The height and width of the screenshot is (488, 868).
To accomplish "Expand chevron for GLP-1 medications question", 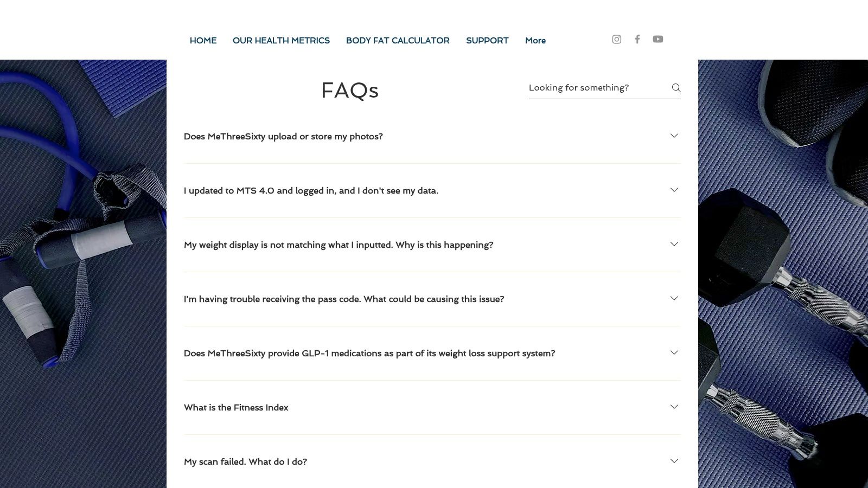I will coord(674,352).
